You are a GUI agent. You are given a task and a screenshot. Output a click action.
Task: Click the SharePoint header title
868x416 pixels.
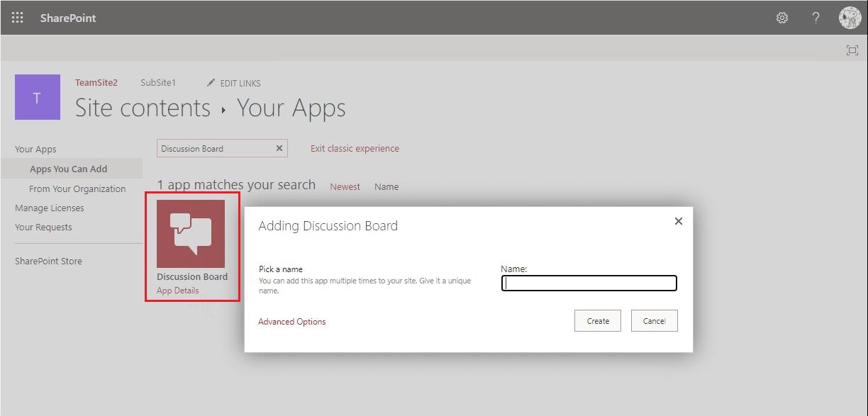point(68,18)
